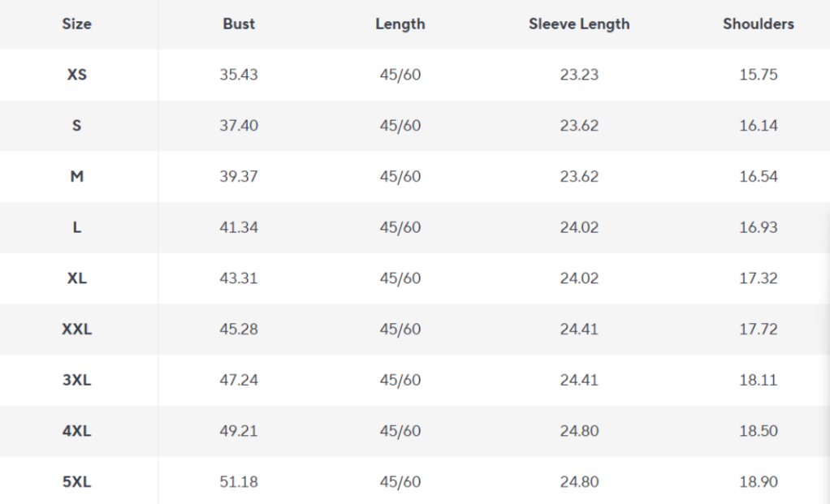
Task: Click shoulders measurement 17.32
Action: (758, 278)
